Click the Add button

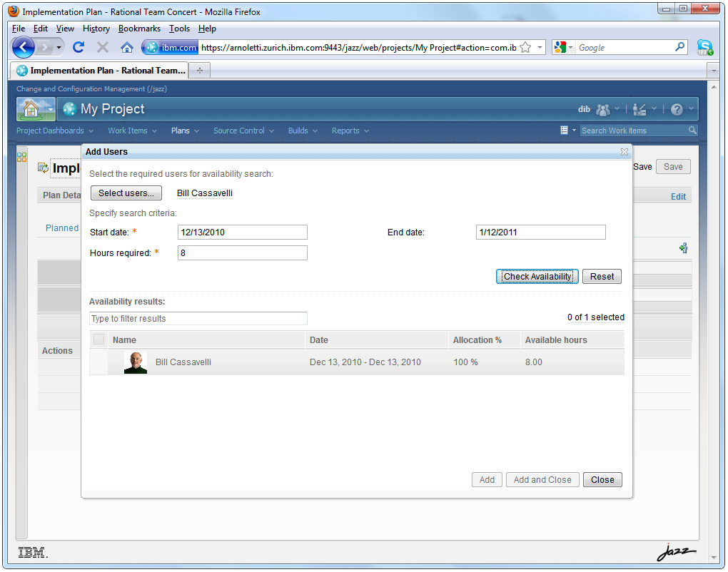pyautogui.click(x=487, y=480)
